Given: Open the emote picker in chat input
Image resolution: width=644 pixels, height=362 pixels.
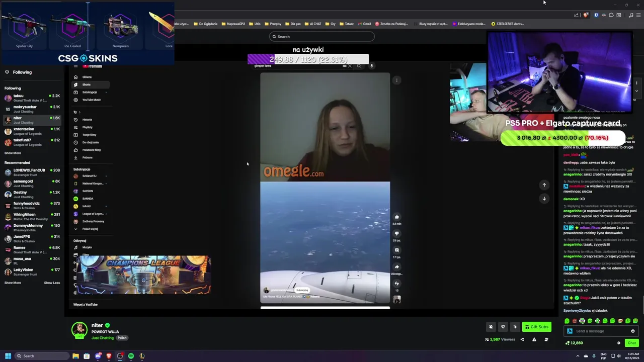Looking at the screenshot, I should [632, 331].
